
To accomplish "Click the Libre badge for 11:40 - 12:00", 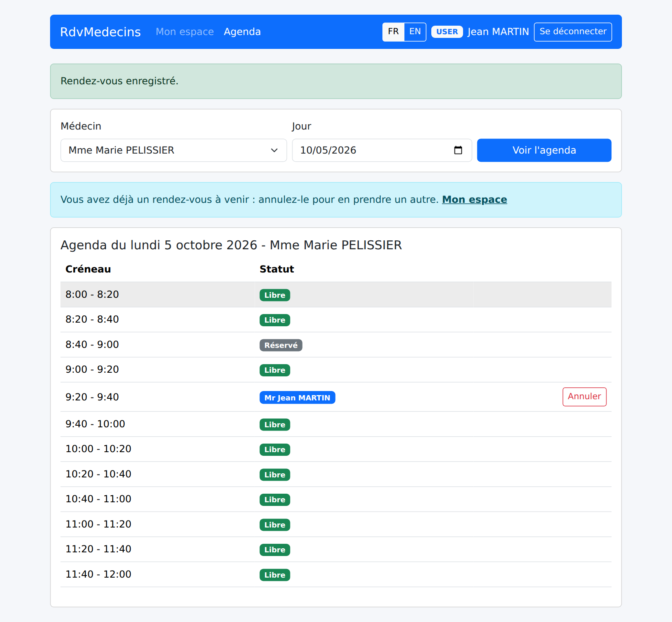I will [275, 575].
